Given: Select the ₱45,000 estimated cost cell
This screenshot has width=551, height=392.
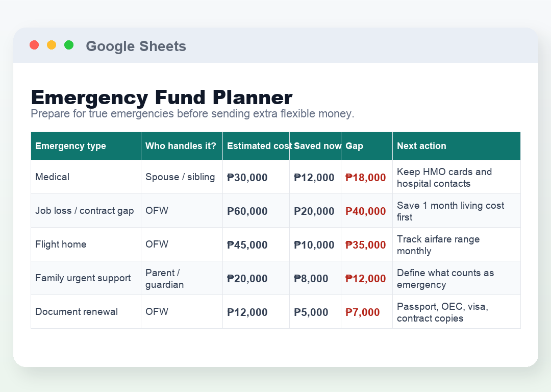Looking at the screenshot, I should pyautogui.click(x=256, y=244).
